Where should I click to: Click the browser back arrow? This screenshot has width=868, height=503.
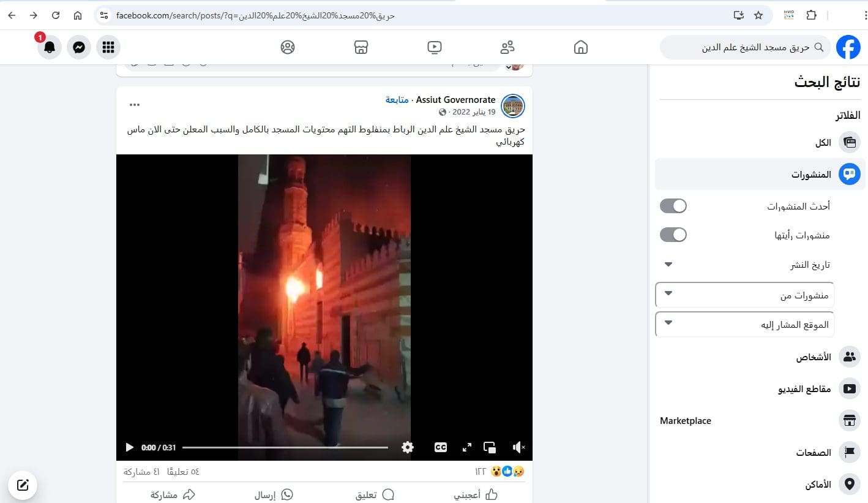12,15
